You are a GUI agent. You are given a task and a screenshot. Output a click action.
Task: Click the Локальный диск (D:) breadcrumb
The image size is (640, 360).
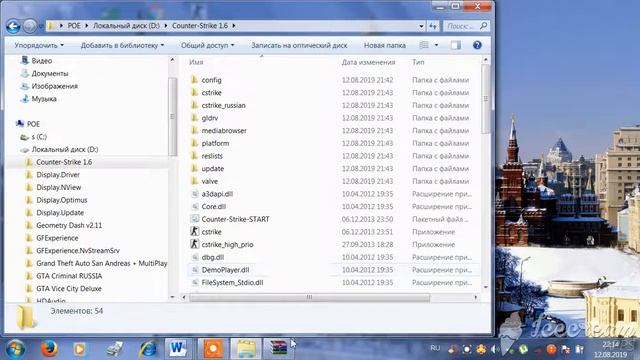[126, 26]
